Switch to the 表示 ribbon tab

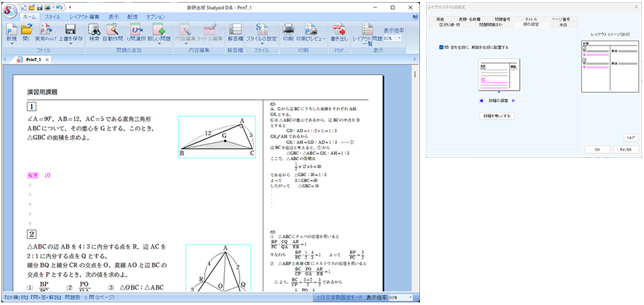114,17
